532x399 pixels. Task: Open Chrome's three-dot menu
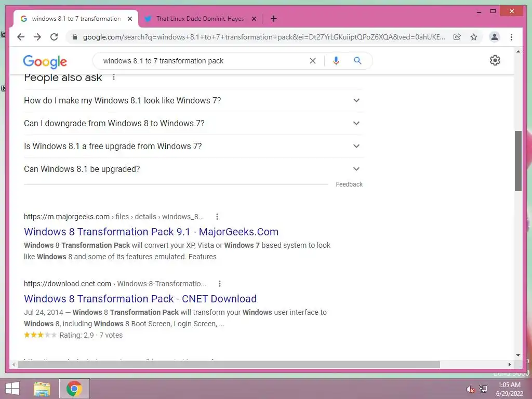point(511,37)
